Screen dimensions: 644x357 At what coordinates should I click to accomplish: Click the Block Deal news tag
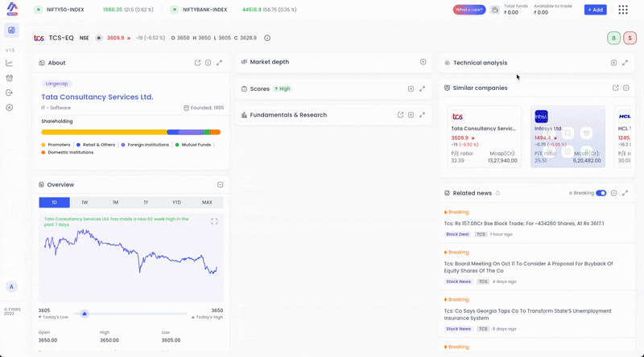click(x=457, y=234)
